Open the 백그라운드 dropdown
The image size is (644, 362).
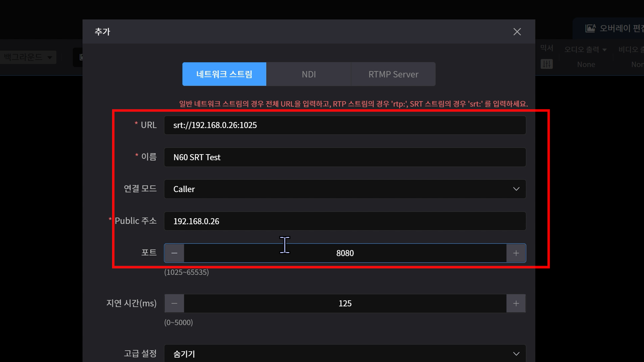(x=28, y=57)
